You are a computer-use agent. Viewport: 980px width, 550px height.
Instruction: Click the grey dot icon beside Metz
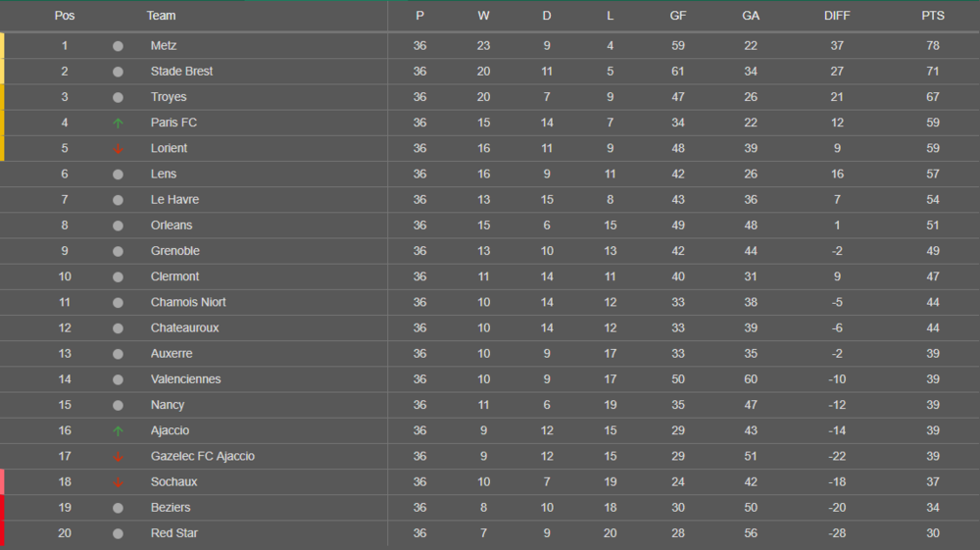coord(118,46)
